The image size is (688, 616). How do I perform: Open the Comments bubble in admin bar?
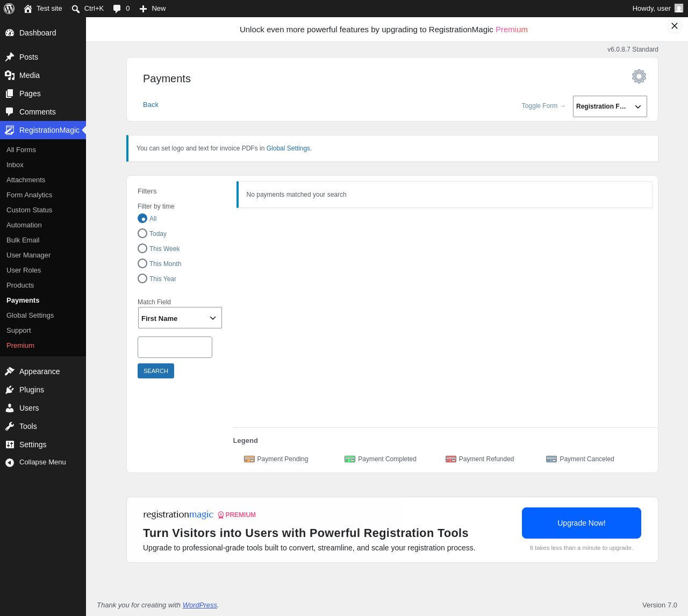click(x=121, y=9)
